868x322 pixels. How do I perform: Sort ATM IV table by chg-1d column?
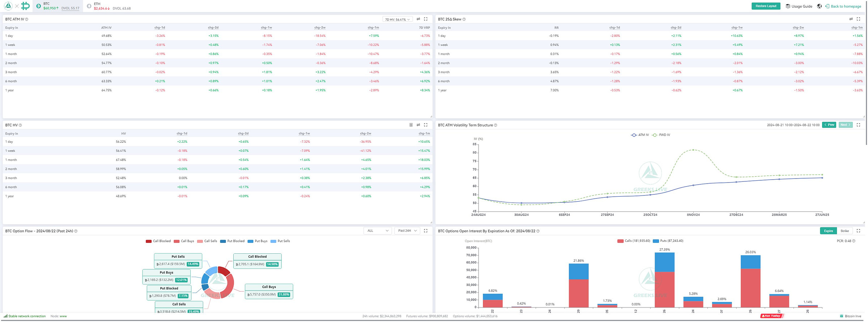(x=159, y=27)
